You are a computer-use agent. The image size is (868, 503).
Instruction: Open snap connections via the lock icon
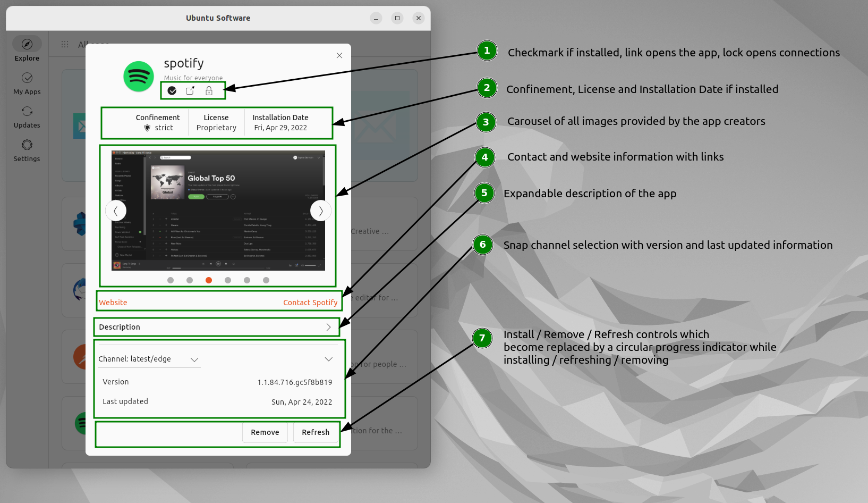pos(209,90)
